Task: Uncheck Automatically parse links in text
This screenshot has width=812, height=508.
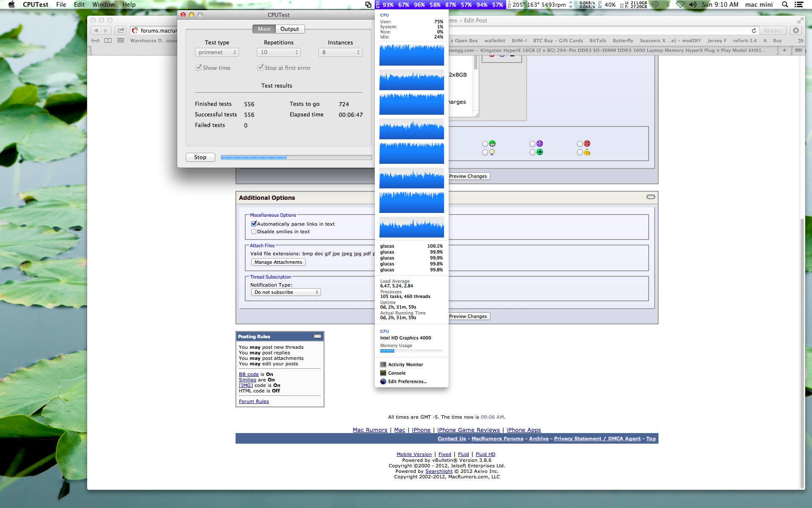Action: click(254, 224)
